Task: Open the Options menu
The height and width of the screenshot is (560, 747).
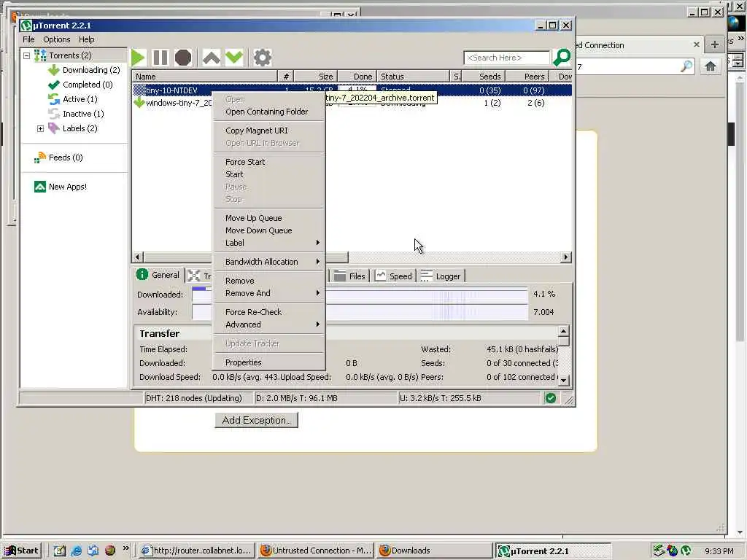Action: 57,39
